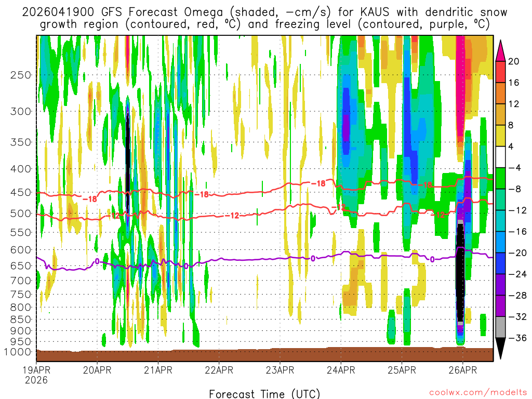Click the colorbar value label -36
532x399 pixels.
517,338
